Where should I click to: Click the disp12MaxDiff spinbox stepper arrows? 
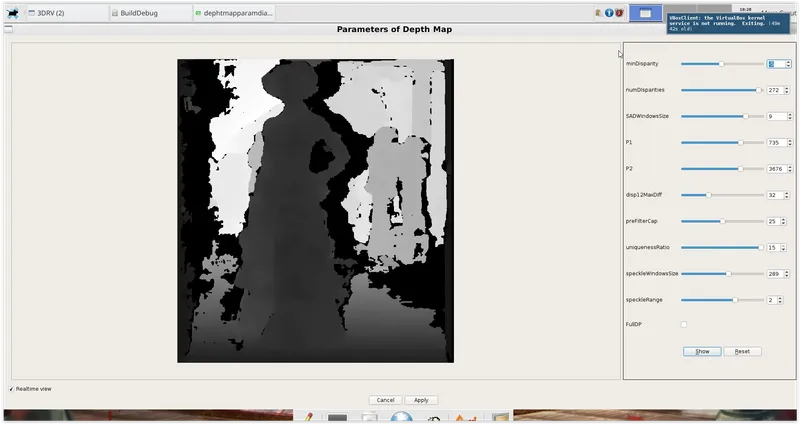[x=787, y=195]
